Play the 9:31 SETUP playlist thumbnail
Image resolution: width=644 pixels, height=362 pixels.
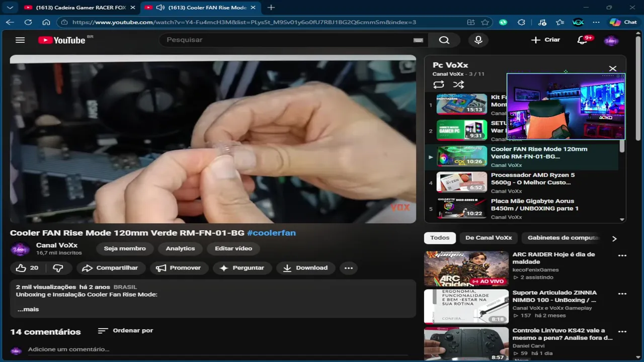point(461,130)
